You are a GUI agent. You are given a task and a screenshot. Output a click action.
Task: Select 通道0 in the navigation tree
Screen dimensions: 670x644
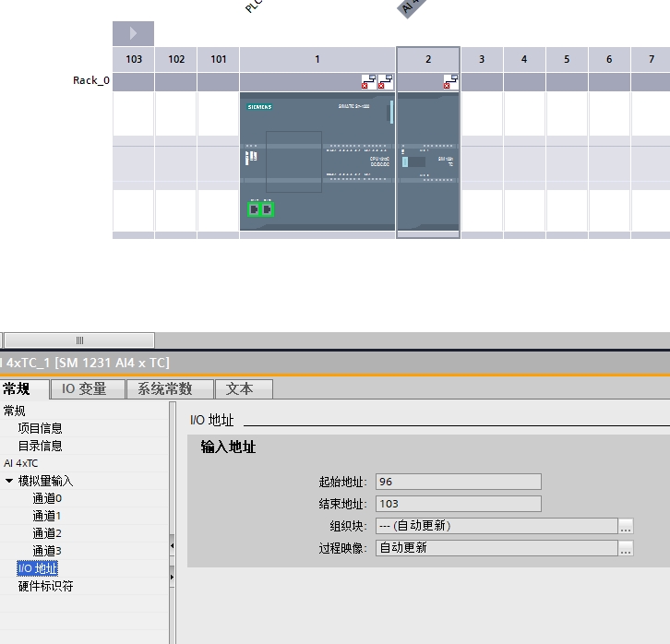[x=46, y=498]
